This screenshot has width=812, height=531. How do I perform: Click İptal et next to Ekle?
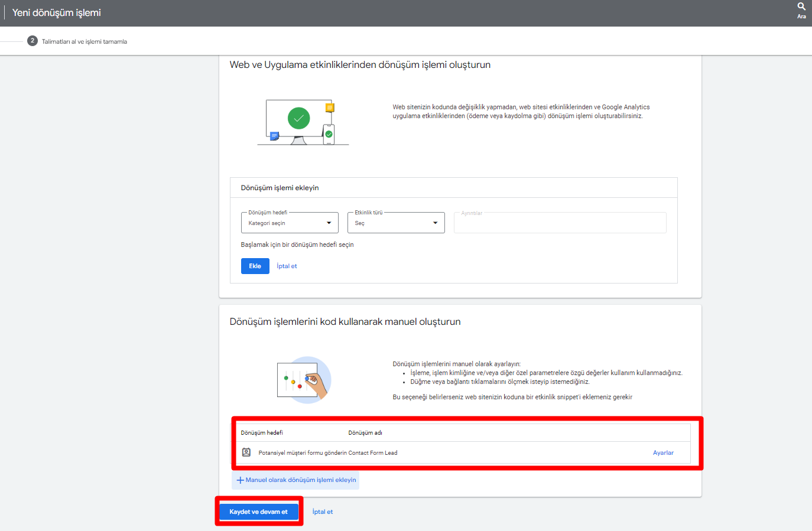pyautogui.click(x=287, y=266)
